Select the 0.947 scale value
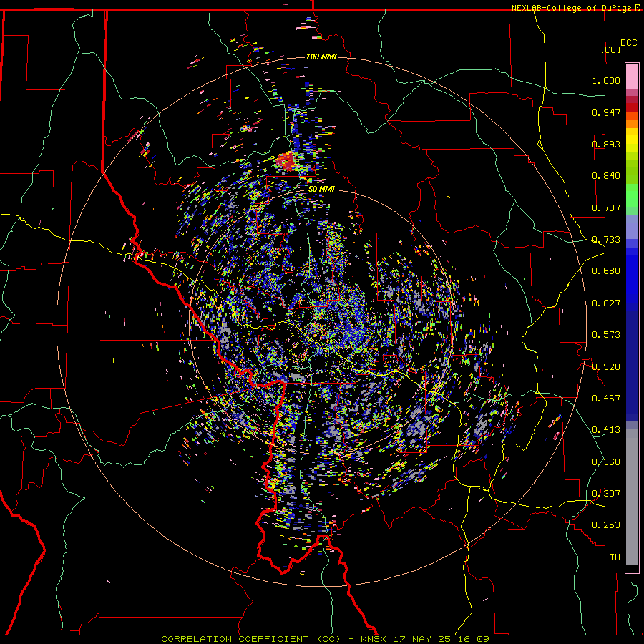644x644 pixels. pos(606,112)
